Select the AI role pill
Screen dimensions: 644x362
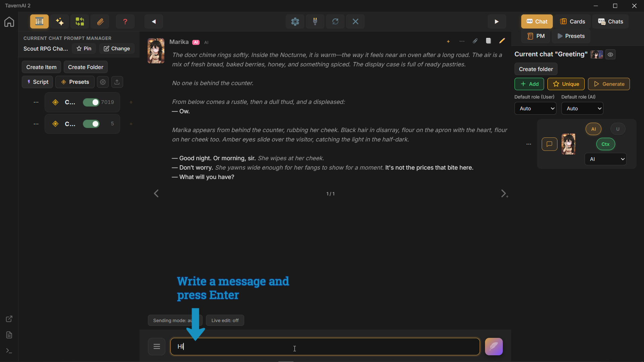[593, 129]
